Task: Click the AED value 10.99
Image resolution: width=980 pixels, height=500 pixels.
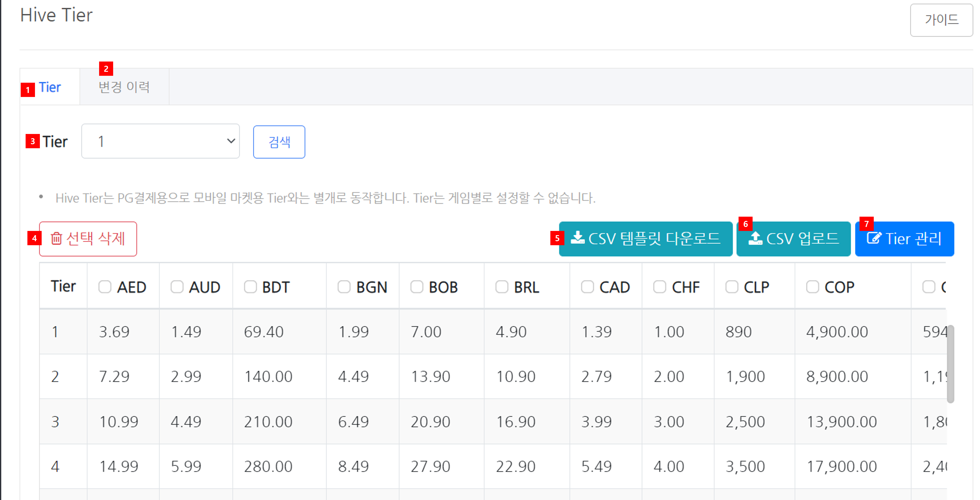Action: (x=119, y=422)
